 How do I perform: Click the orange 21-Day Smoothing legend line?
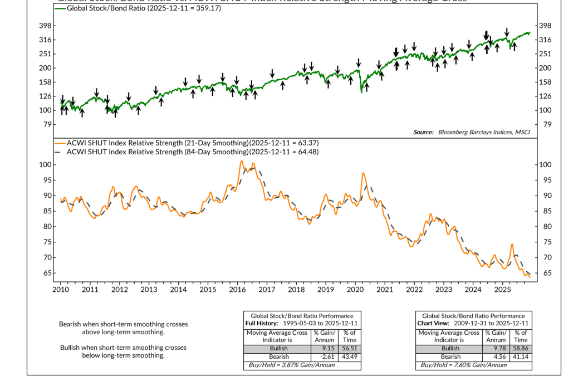(60, 143)
